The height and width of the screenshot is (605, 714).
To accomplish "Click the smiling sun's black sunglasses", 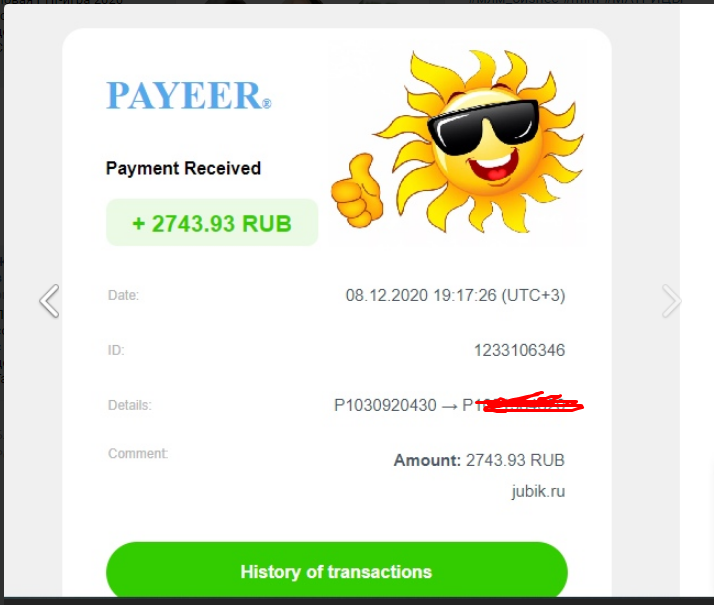I will click(x=483, y=127).
